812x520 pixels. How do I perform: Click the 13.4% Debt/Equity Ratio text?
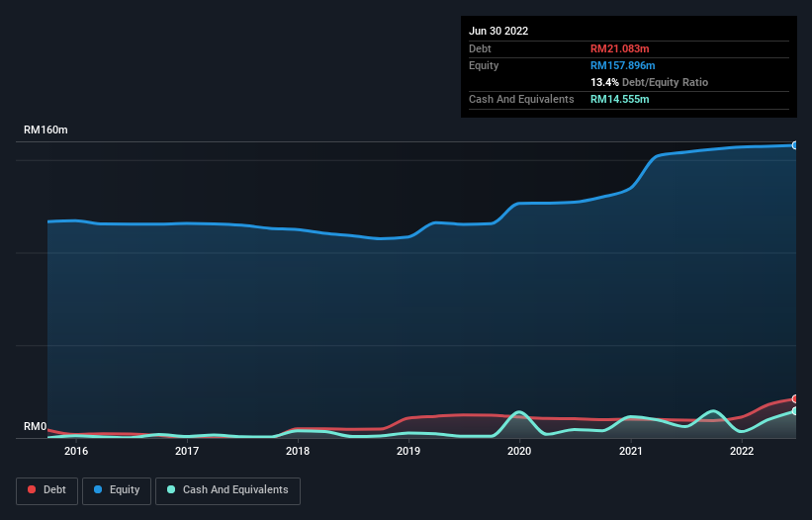coord(649,82)
